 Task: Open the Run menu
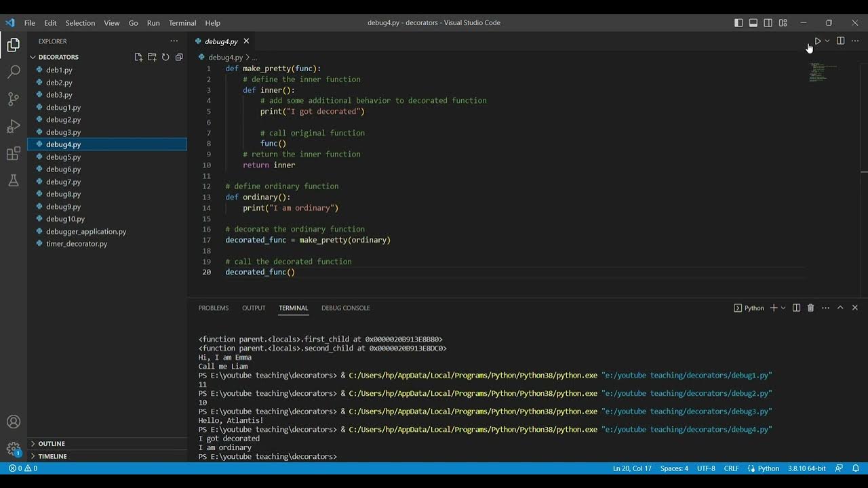153,22
